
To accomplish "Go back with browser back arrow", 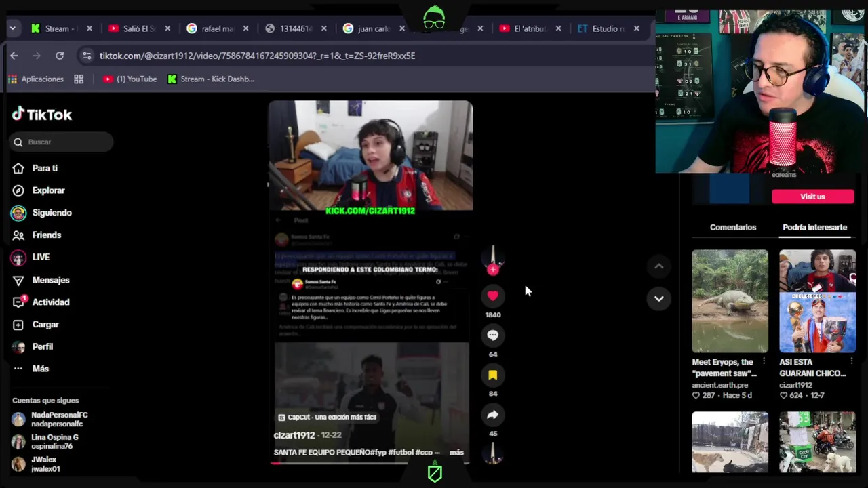I will (x=14, y=56).
